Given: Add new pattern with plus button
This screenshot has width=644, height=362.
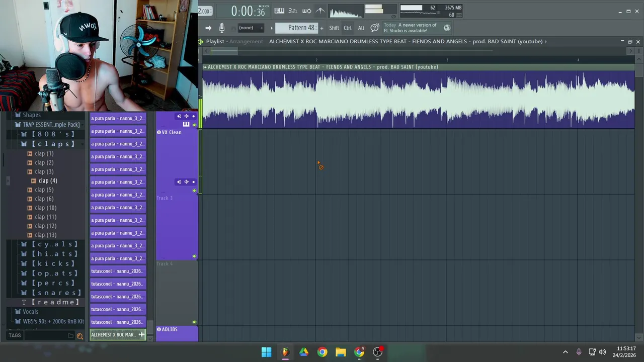Looking at the screenshot, I should click(x=321, y=28).
